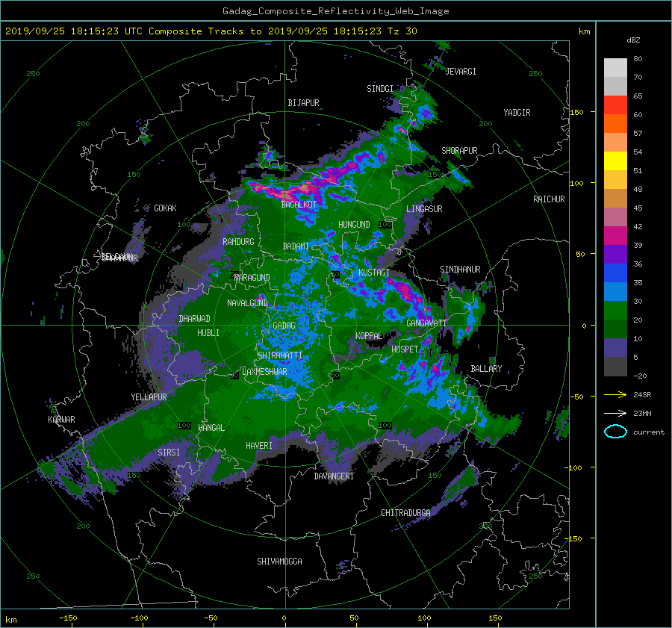Select the gray 5 dBZ color swatch
Screen dimensions: 672x628
(x=615, y=367)
